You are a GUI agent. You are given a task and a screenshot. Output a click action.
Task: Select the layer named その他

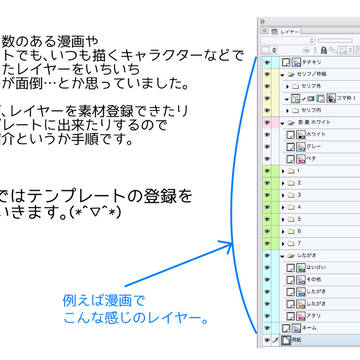coord(314,279)
